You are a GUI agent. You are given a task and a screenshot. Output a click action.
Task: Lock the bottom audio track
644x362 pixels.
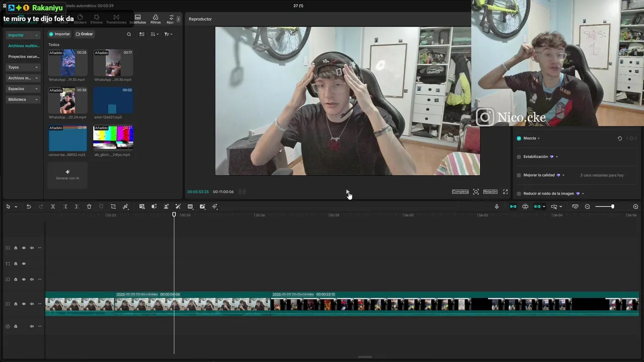[16, 326]
